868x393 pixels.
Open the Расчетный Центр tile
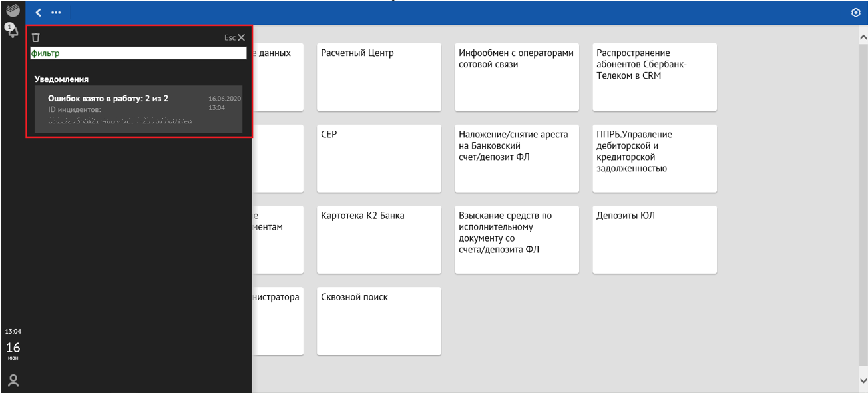pos(379,77)
